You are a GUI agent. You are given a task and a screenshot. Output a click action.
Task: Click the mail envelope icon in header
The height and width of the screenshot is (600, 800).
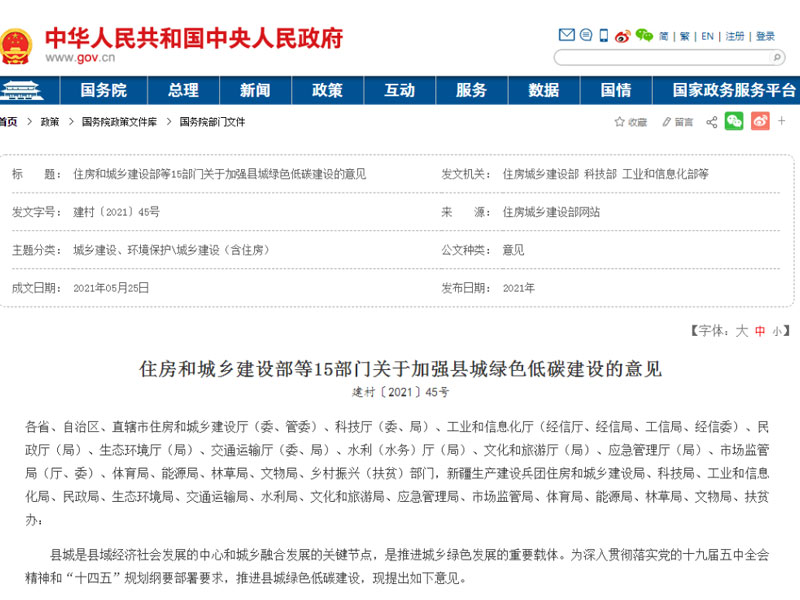tap(567, 36)
